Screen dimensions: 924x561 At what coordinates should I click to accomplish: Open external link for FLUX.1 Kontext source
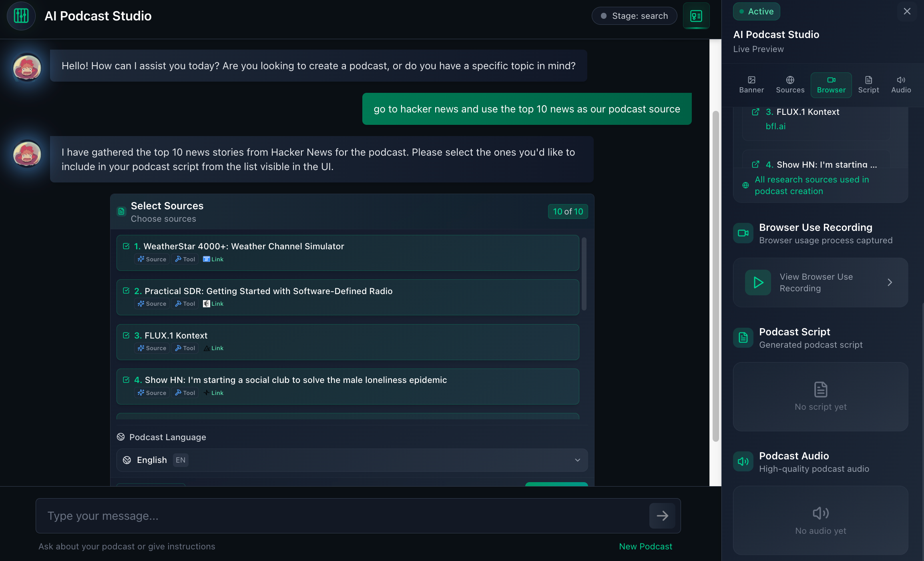pos(755,112)
